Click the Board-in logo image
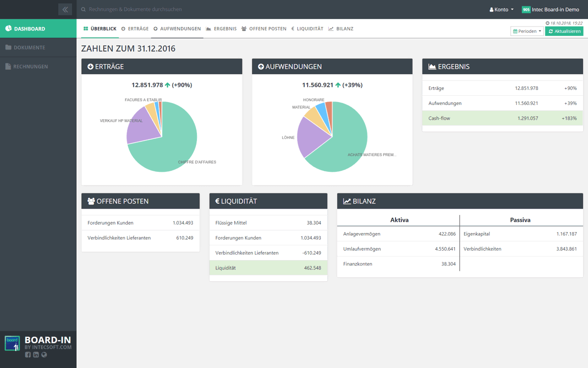Image resolution: width=588 pixels, height=368 pixels. click(x=12, y=343)
